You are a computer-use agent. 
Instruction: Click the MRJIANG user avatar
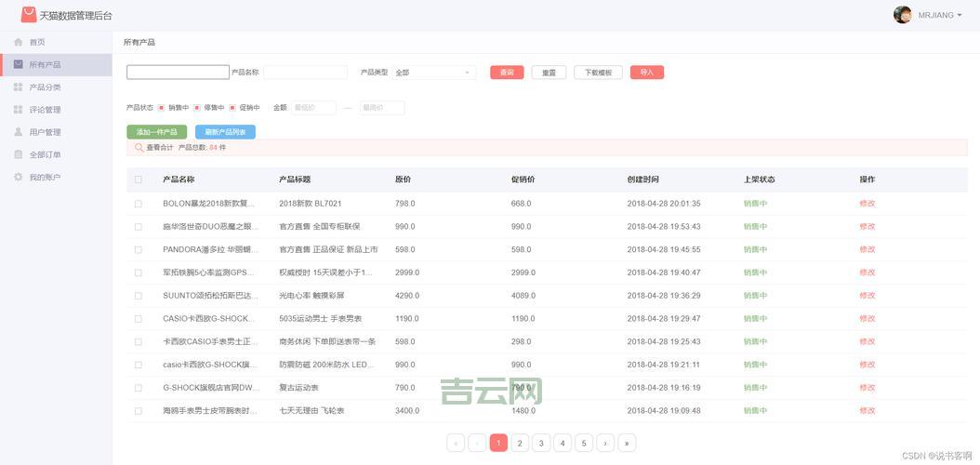902,15
